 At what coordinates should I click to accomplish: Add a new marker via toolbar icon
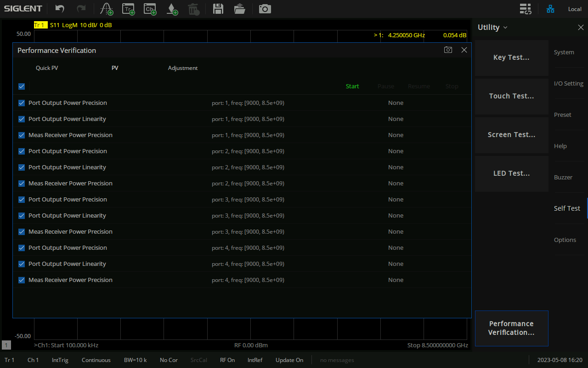107,9
